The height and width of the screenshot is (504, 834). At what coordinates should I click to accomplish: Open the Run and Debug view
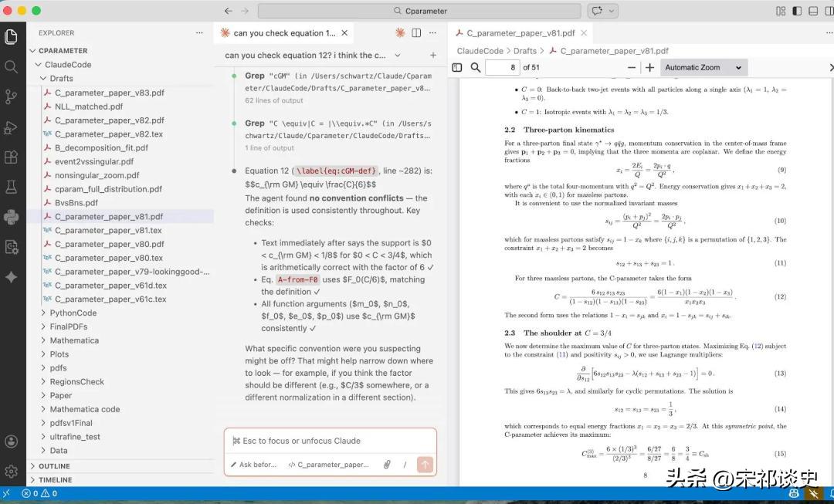coord(11,127)
